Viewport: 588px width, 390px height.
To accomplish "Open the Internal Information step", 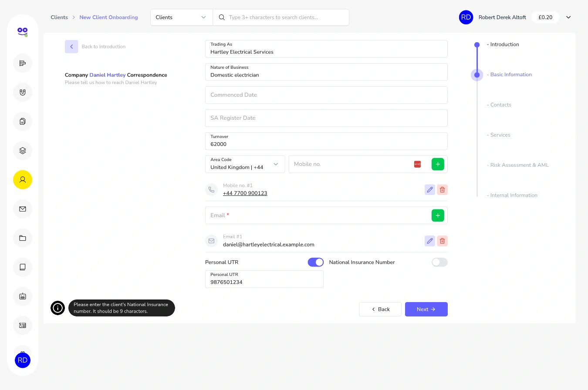I will (512, 195).
